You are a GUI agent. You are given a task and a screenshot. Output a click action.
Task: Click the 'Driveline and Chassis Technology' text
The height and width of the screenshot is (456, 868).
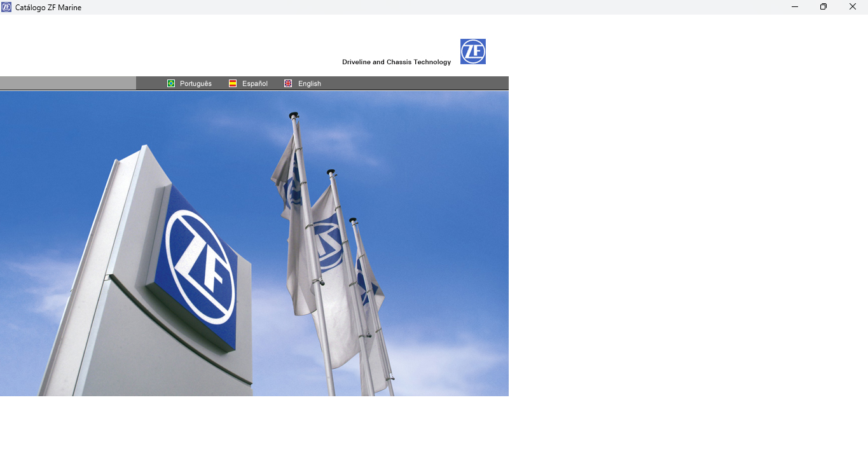(397, 62)
